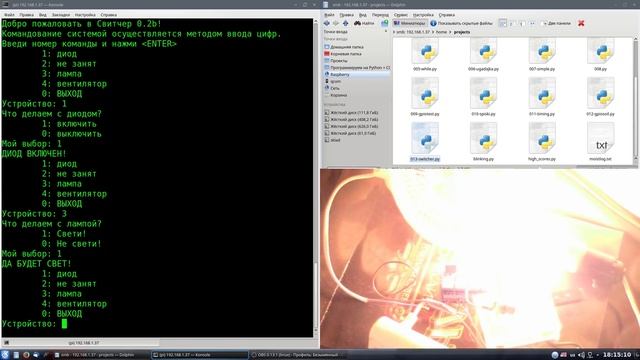Screen dimensions: 640x360
Task: Click the volume icon in system tray
Action: pyautogui.click(x=581, y=355)
